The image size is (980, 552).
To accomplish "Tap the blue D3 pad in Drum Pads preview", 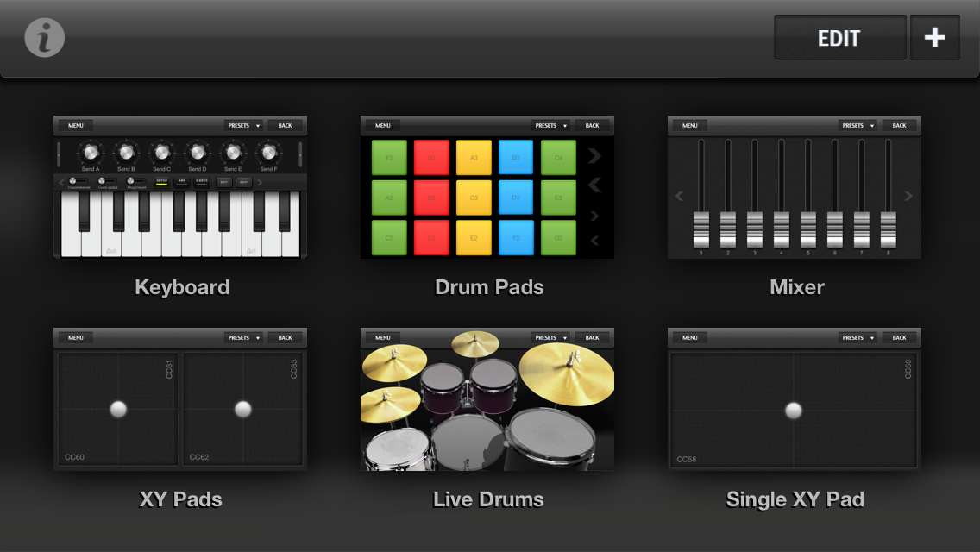I will tap(515, 197).
